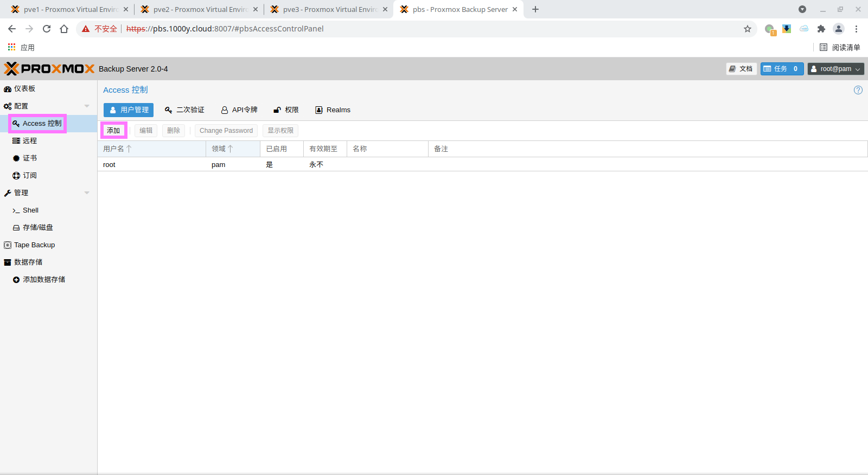Open the Tasks (任务) button
This screenshot has width=868, height=475.
[x=781, y=69]
